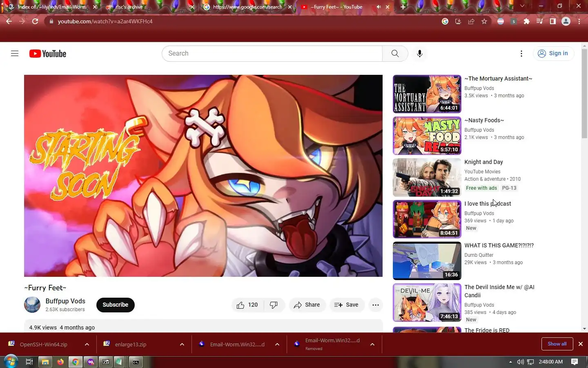This screenshot has height=368, width=588.
Task: Click Dumb Quitter channel name
Action: [x=479, y=255]
